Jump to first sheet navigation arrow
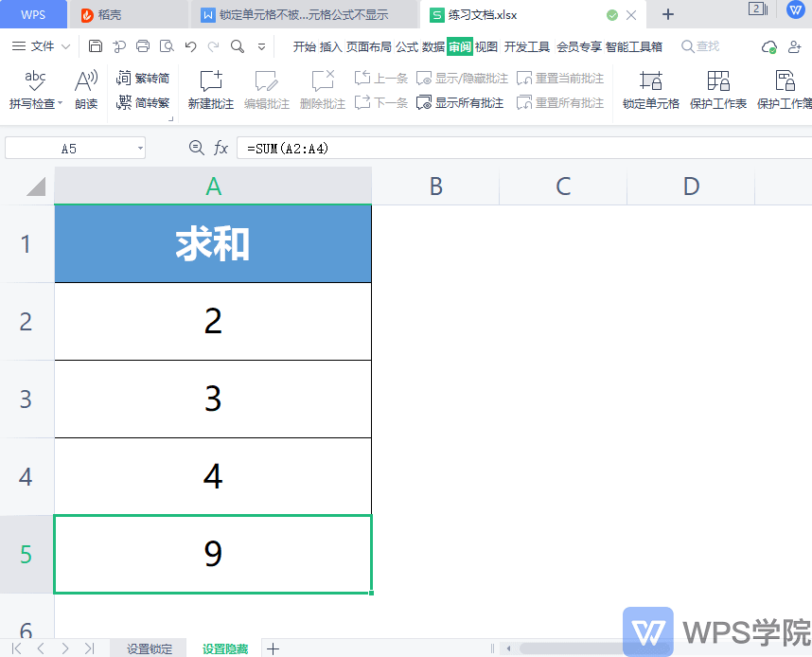Image resolution: width=812 pixels, height=657 pixels. click(x=17, y=648)
